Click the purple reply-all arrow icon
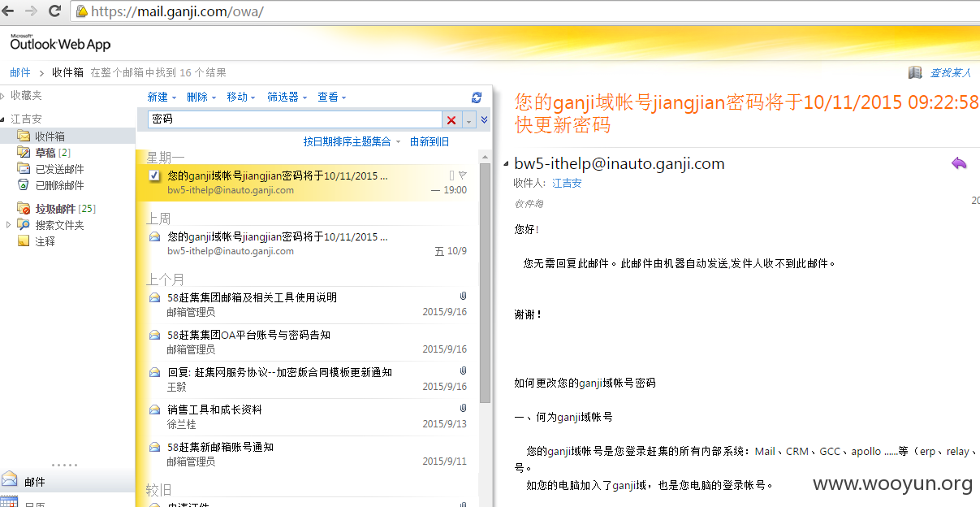The image size is (980, 507). [x=959, y=163]
